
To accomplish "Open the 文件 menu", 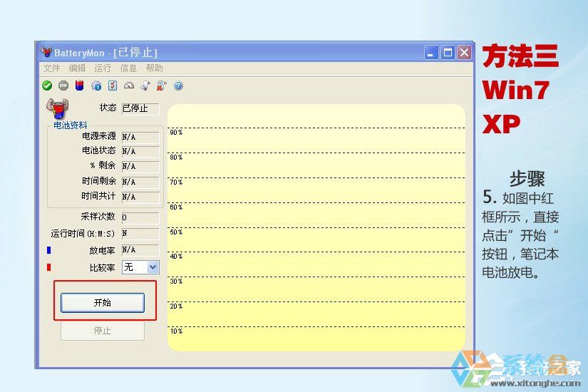I will coord(51,68).
